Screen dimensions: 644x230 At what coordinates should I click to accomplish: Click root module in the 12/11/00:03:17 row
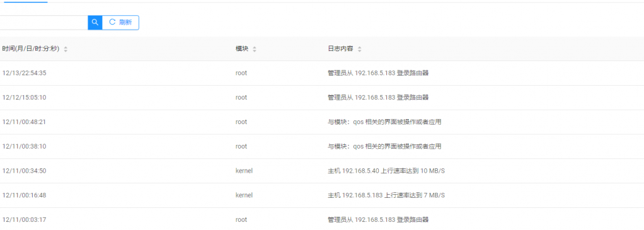point(241,220)
